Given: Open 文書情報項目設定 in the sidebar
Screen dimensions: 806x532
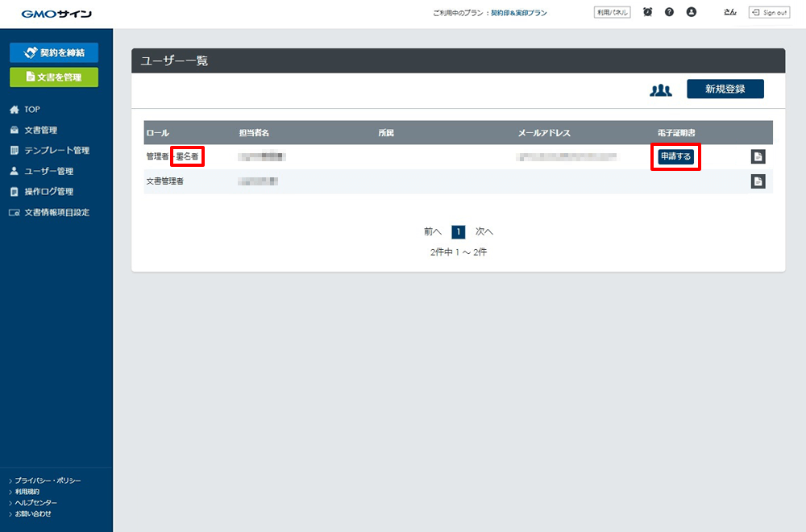Looking at the screenshot, I should click(57, 212).
